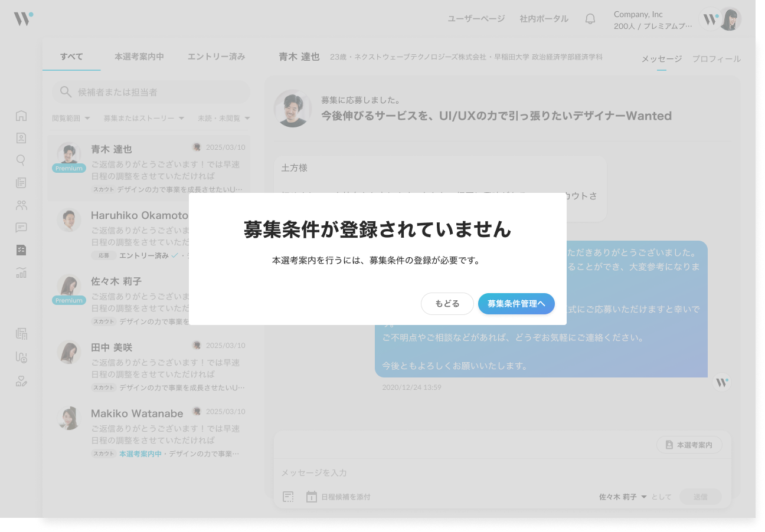Open the notification bell at the top
The image size is (765, 532).
point(590,18)
